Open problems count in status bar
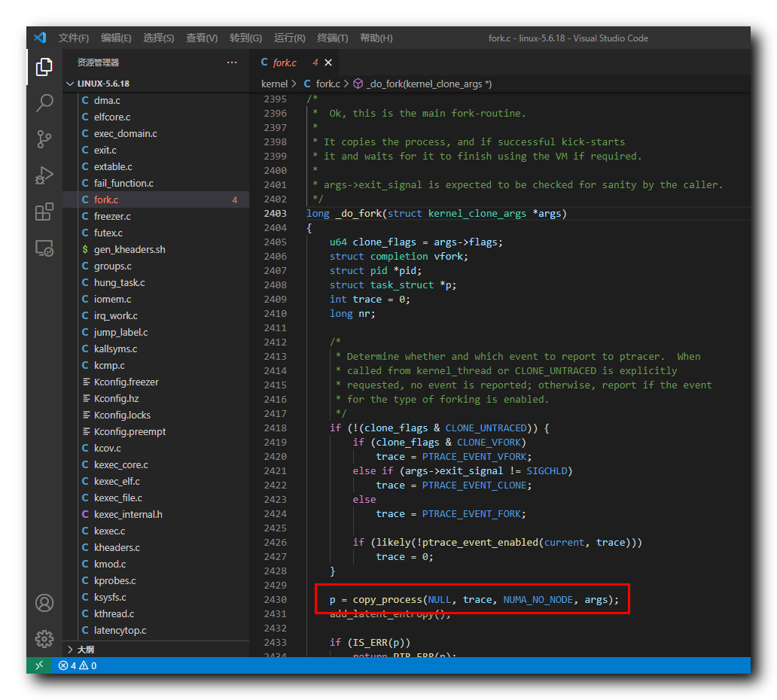The height and width of the screenshot is (700, 777). 78,665
